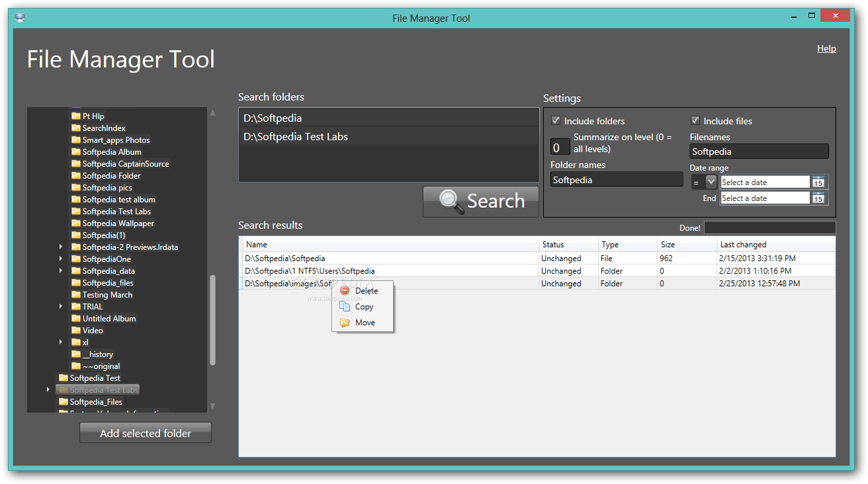868x484 pixels.
Task: Select the D:\Softpedia\Softpedia result row
Action: pos(537,259)
